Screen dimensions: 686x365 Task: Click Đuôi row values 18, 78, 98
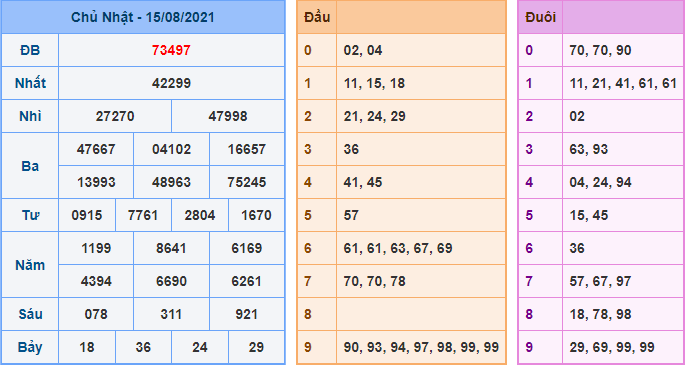pyautogui.click(x=600, y=314)
